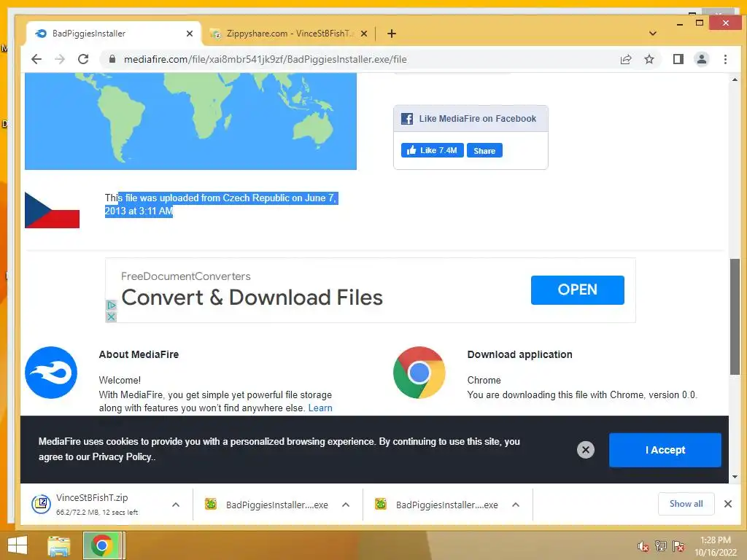Click the Facebook Share button

click(x=484, y=150)
